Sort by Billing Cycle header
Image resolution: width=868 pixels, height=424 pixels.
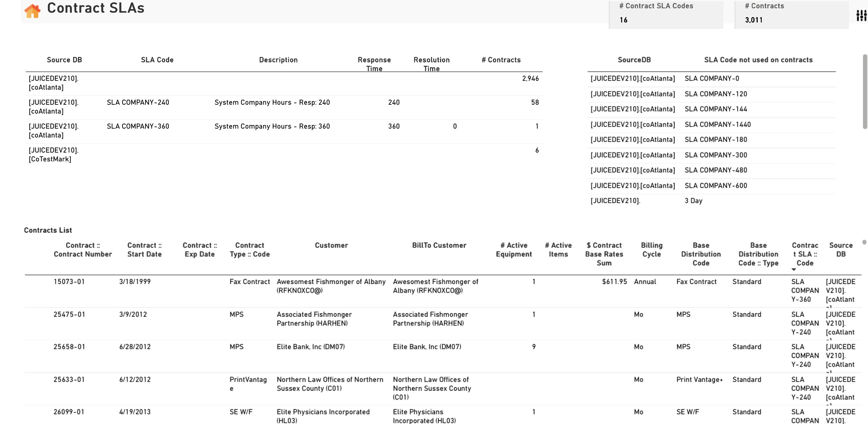pos(651,250)
